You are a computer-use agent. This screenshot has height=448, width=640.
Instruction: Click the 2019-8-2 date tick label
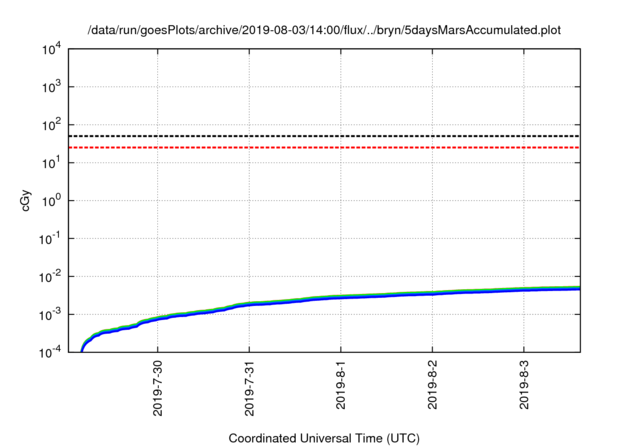[432, 385]
